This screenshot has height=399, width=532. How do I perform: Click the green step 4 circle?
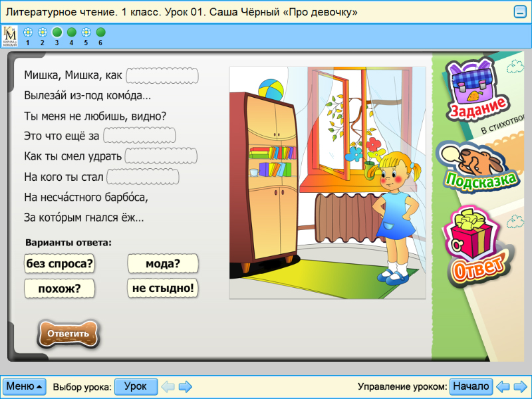click(71, 31)
